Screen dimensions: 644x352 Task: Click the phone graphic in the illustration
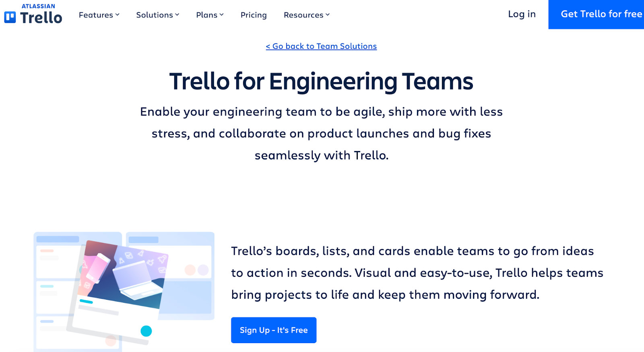97,269
